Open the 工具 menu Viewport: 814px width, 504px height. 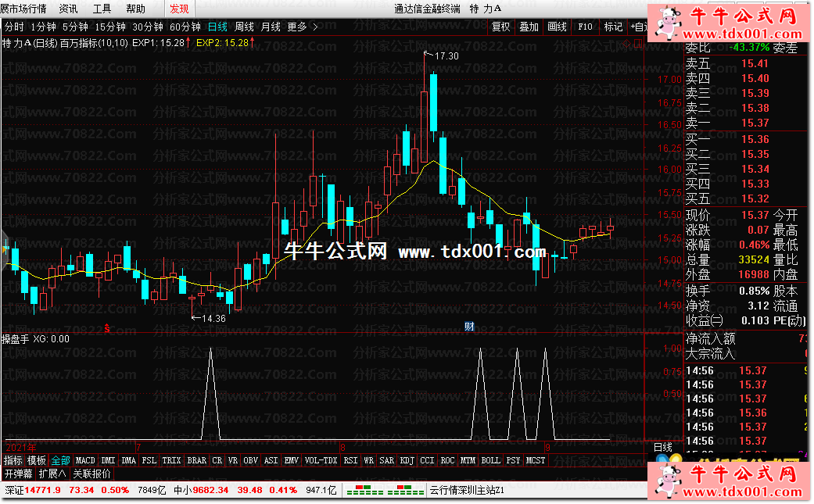[x=102, y=9]
